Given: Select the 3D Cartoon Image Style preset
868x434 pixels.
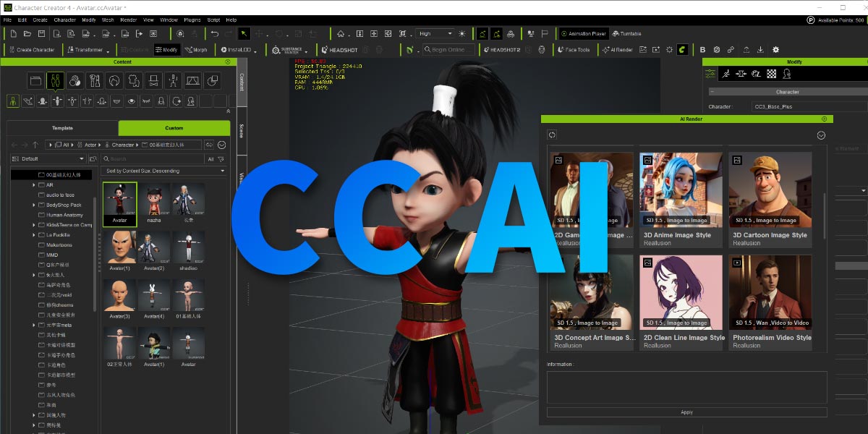Looking at the screenshot, I should tap(770, 199).
